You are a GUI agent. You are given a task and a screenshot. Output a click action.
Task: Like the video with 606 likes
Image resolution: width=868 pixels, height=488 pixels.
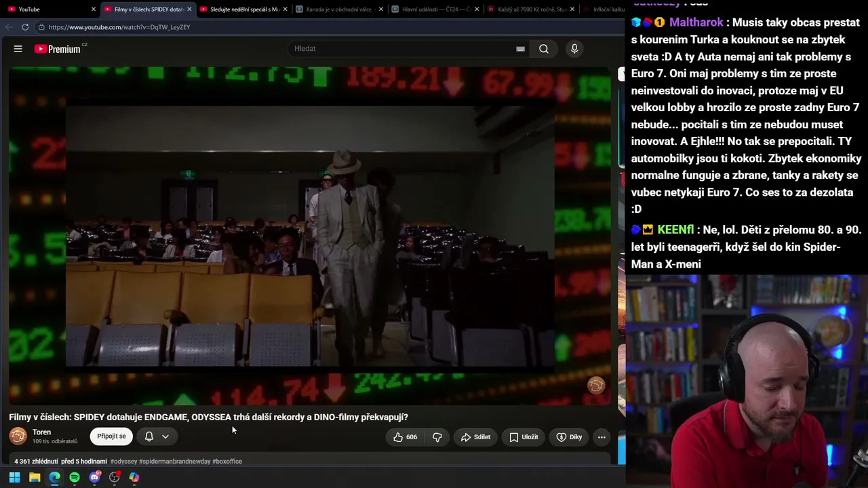coord(405,437)
